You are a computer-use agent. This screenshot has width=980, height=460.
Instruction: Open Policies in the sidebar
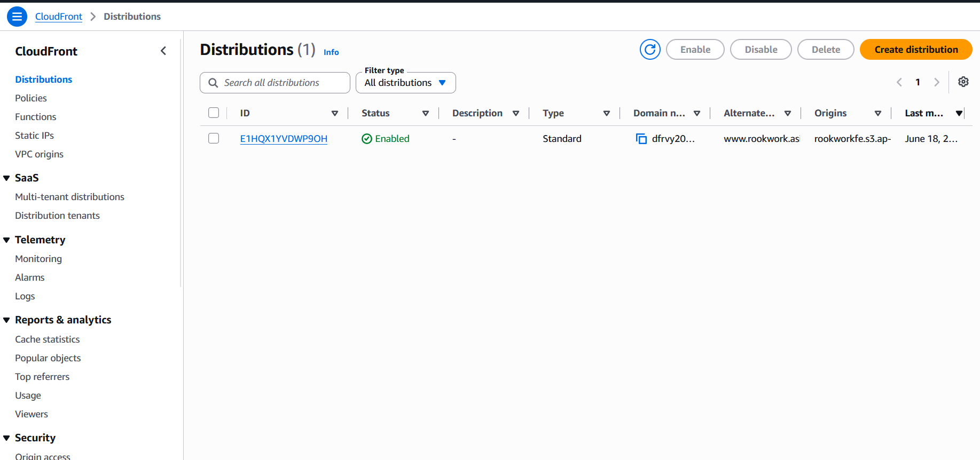coord(31,98)
